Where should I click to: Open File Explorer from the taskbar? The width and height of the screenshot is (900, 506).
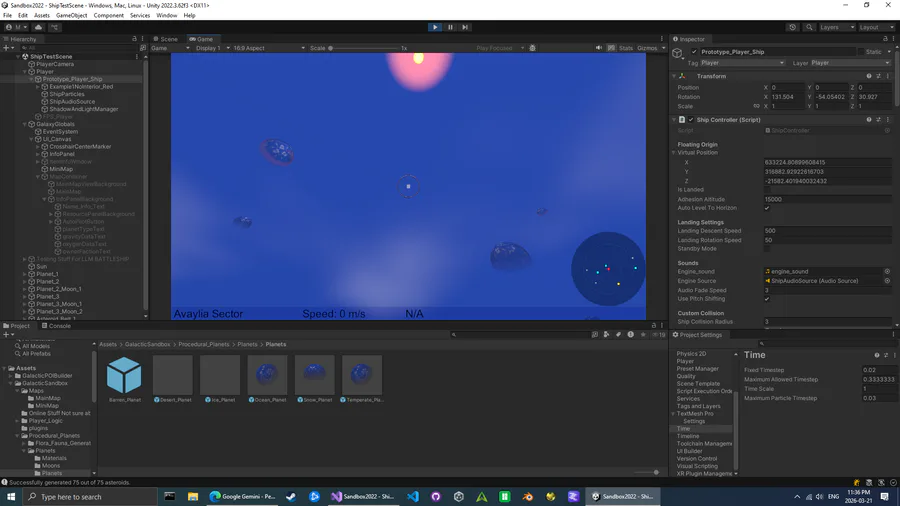tap(193, 496)
